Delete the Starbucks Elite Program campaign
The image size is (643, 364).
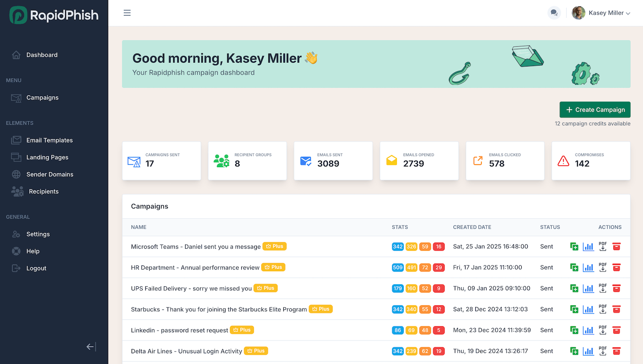tap(616, 309)
